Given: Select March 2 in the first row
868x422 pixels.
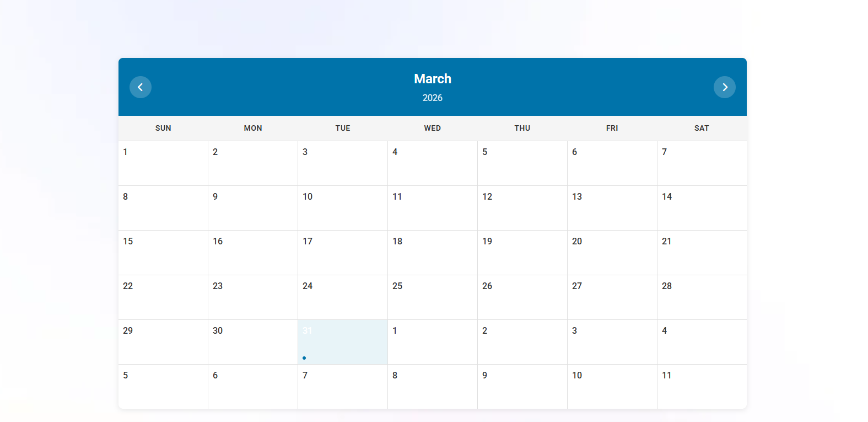Looking at the screenshot, I should [253, 163].
